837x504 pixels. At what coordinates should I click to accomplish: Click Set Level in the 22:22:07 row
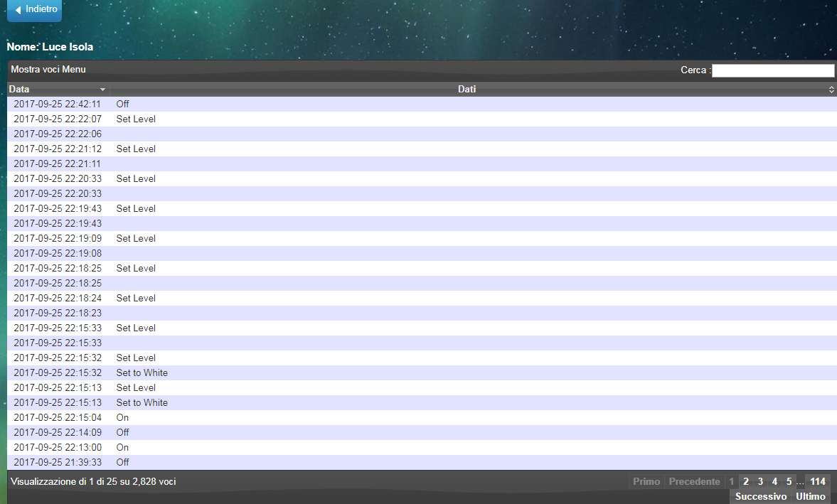pyautogui.click(x=136, y=119)
